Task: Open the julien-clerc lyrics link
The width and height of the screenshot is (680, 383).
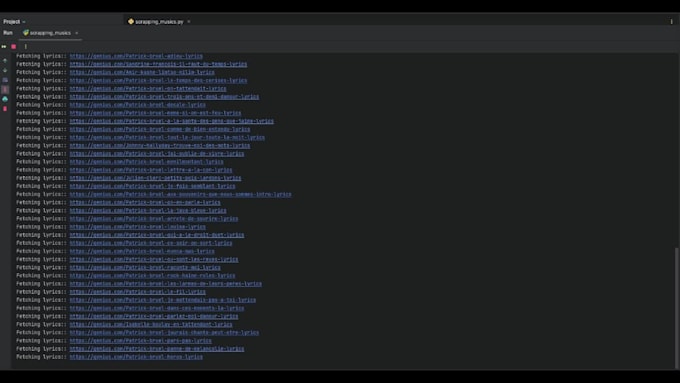Action: click(x=155, y=178)
